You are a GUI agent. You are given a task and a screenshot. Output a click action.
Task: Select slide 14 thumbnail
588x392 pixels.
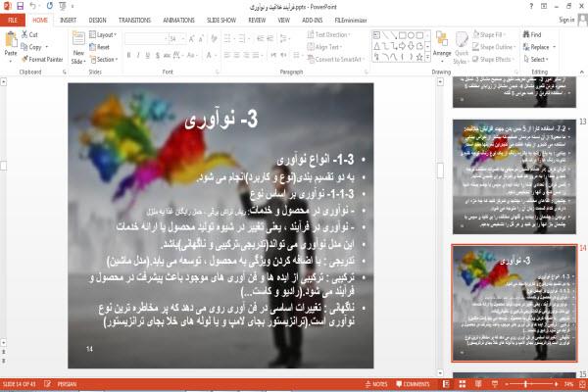pyautogui.click(x=514, y=303)
